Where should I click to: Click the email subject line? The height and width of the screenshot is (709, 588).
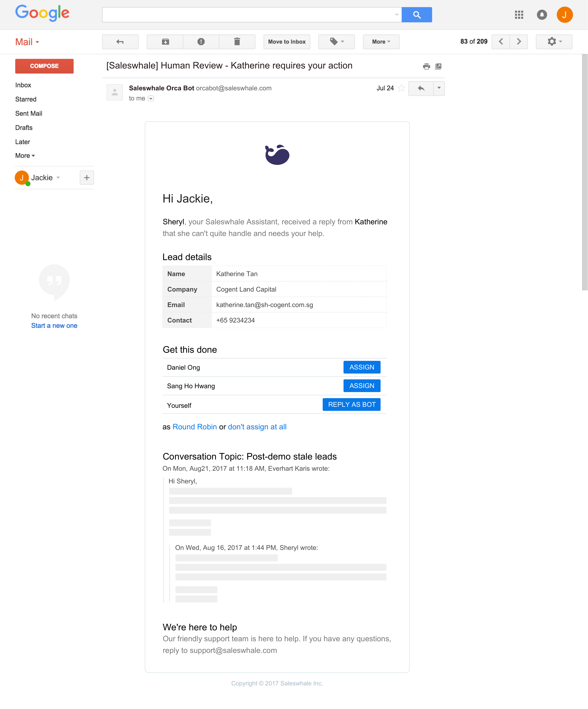[229, 65]
